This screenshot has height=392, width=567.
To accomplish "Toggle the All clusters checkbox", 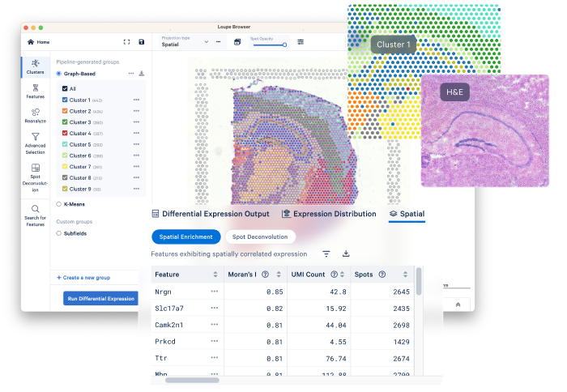I will 65,88.
